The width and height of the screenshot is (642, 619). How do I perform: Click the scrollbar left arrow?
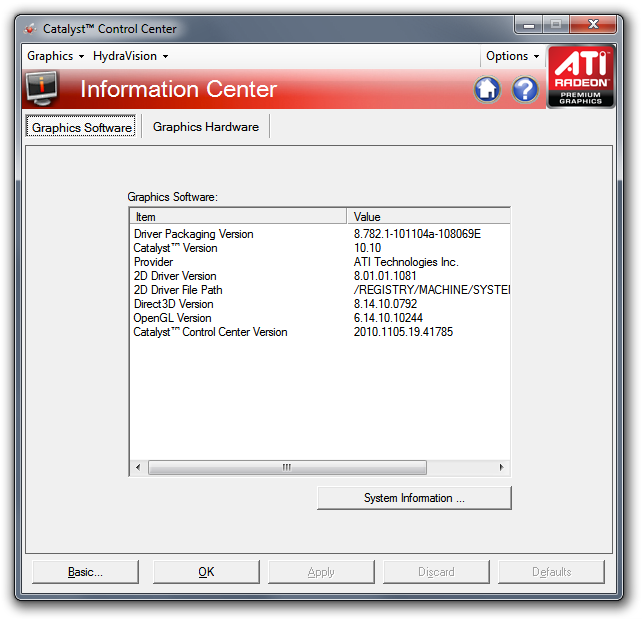[138, 467]
